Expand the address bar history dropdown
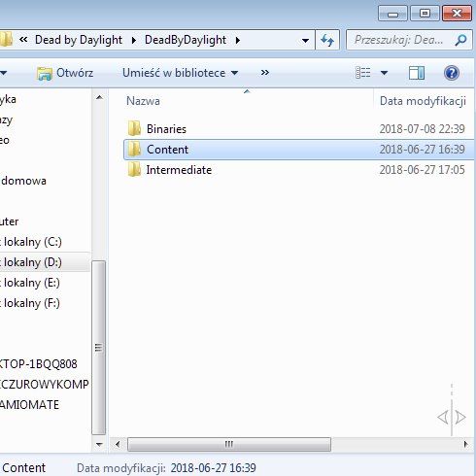 point(305,41)
